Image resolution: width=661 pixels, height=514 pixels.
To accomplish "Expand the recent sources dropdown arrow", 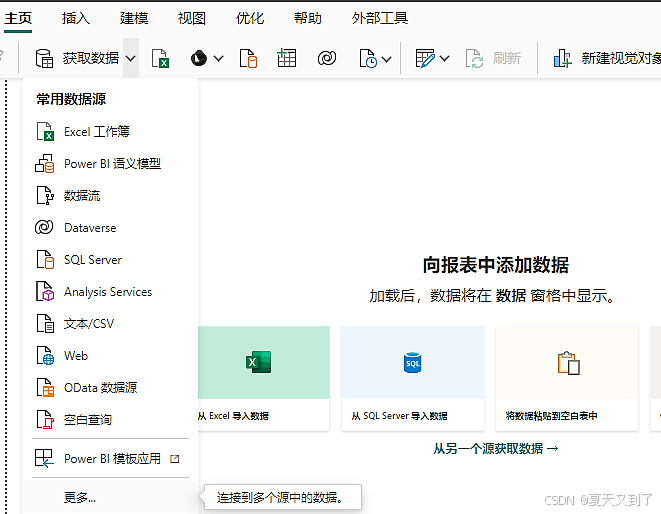I will coord(387,59).
